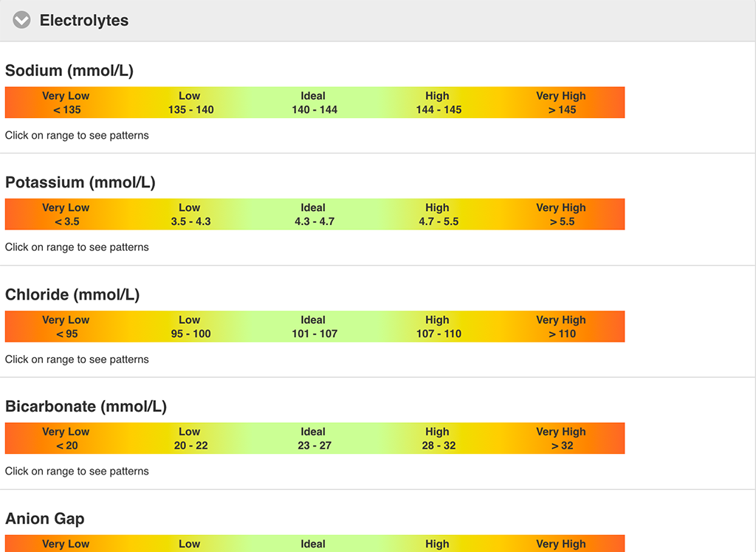Click the hint text under Chloride bar
This screenshot has height=552, width=756.
[x=77, y=359]
